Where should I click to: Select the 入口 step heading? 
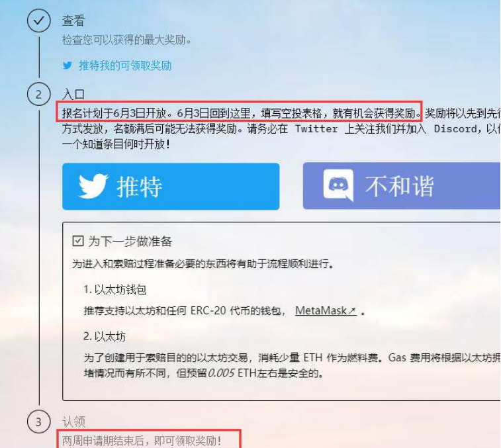click(73, 95)
